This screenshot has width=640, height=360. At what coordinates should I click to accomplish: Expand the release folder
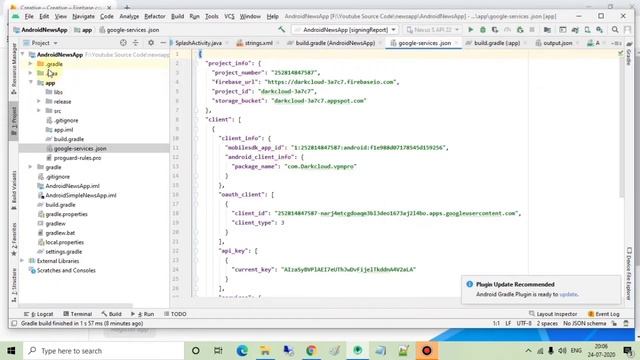pyautogui.click(x=39, y=101)
